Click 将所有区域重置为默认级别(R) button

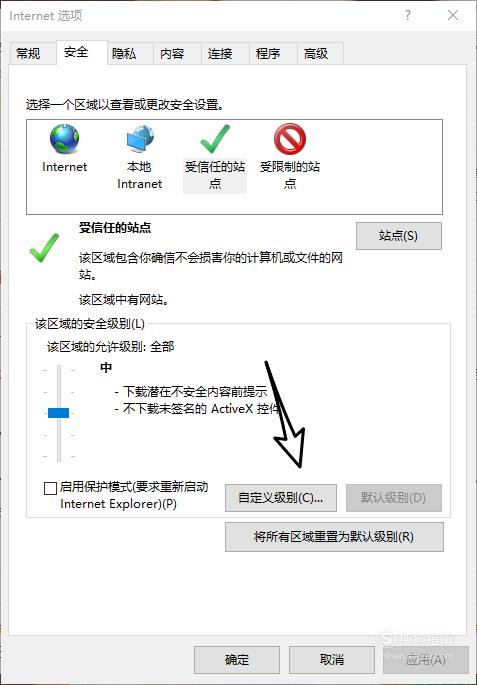coord(334,536)
